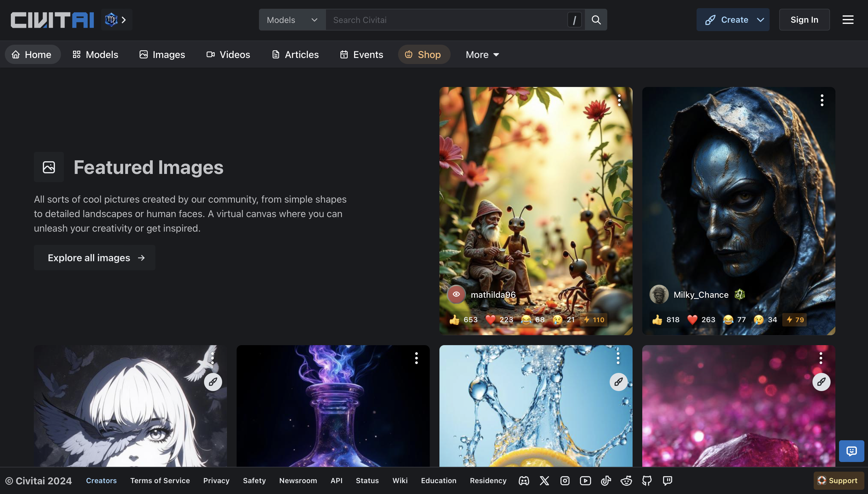Open the Discord link in the footer

(524, 480)
